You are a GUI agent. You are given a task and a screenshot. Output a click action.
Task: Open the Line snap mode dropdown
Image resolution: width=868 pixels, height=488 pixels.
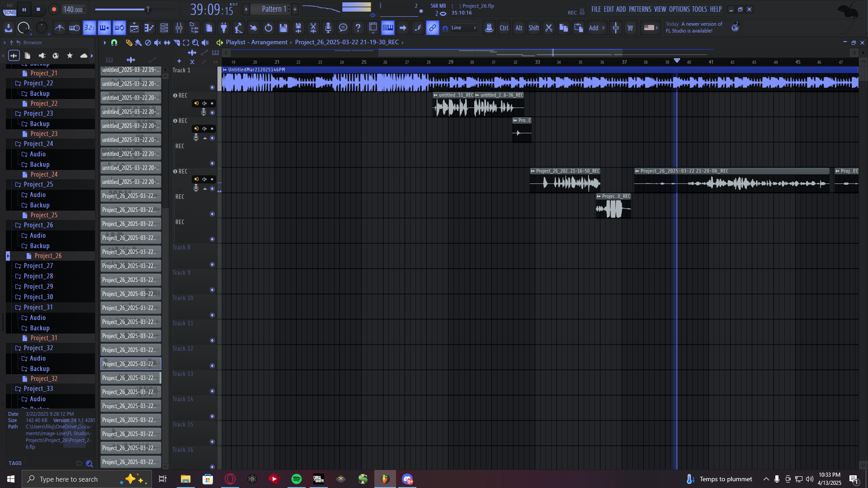click(463, 28)
